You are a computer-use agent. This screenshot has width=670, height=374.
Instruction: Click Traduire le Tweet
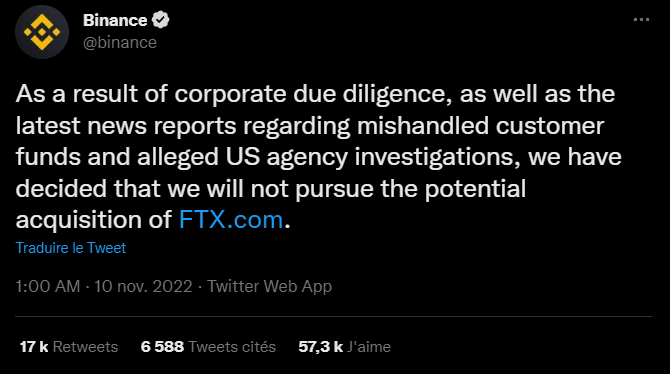pos(71,248)
